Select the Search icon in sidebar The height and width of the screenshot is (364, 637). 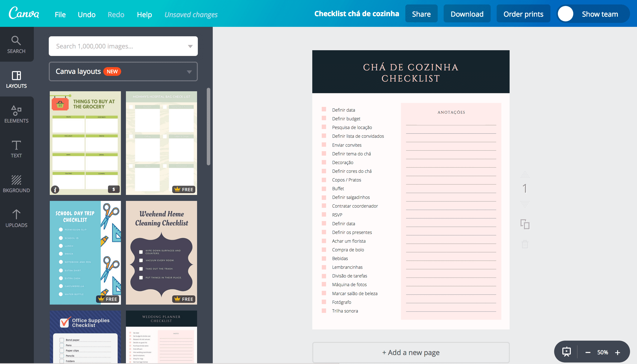tap(16, 45)
